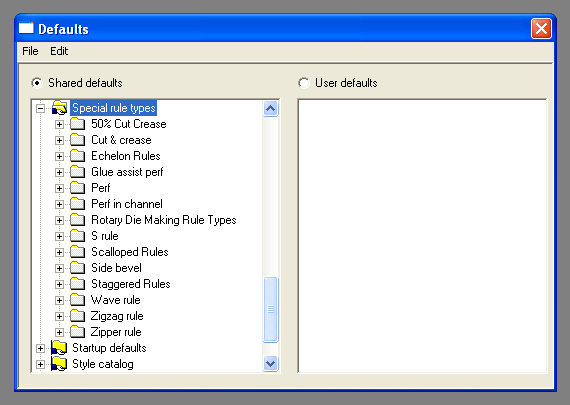Click the tree scrollbar down arrow
The image size is (570, 405).
tap(270, 364)
